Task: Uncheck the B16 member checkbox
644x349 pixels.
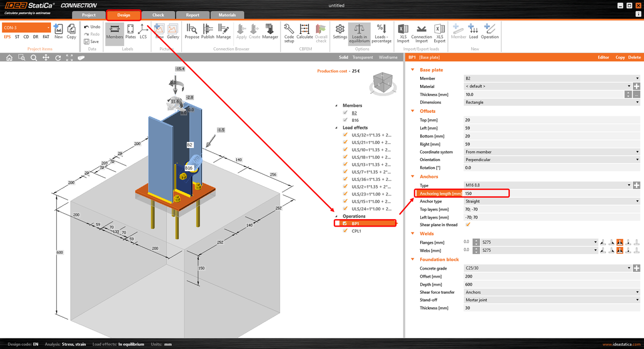Action: [x=345, y=120]
